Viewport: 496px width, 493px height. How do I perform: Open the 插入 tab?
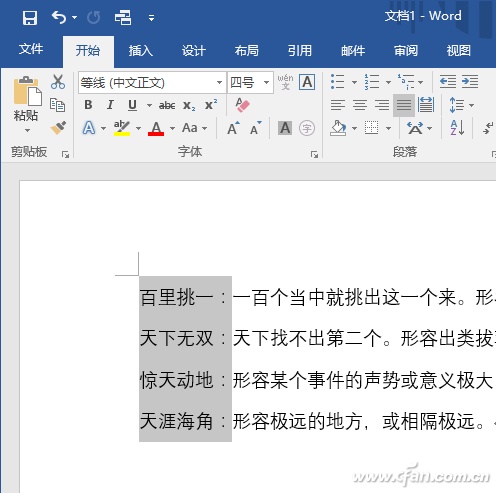tap(141, 51)
